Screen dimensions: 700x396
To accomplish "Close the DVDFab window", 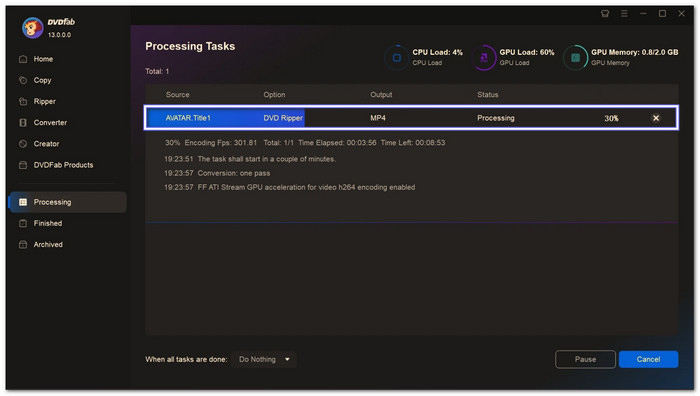I will [x=682, y=13].
